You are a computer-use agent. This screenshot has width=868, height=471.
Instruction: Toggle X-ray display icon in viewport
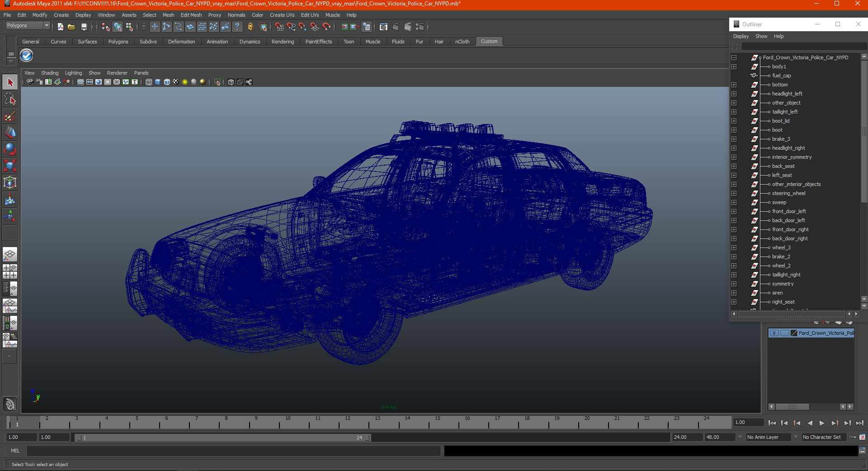coord(231,82)
